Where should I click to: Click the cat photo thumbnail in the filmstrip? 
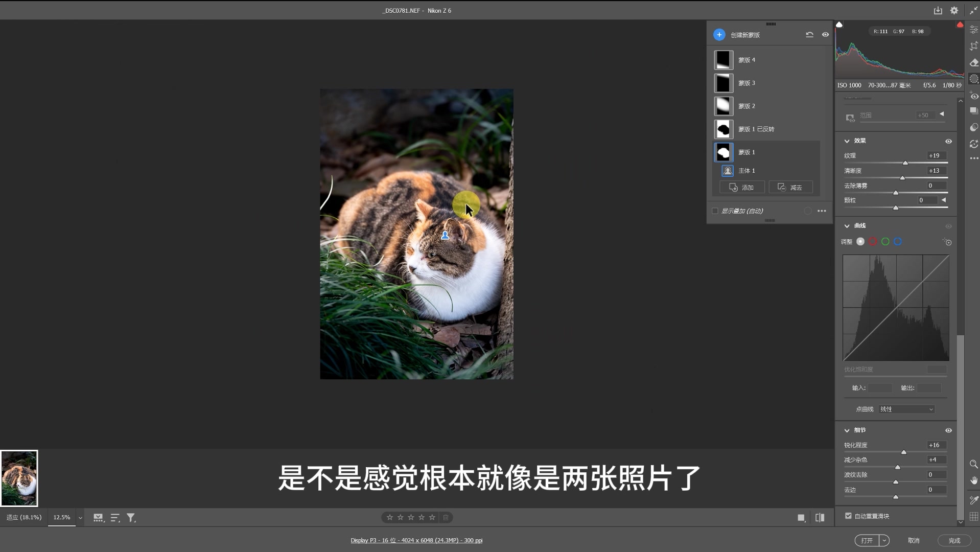click(x=19, y=478)
